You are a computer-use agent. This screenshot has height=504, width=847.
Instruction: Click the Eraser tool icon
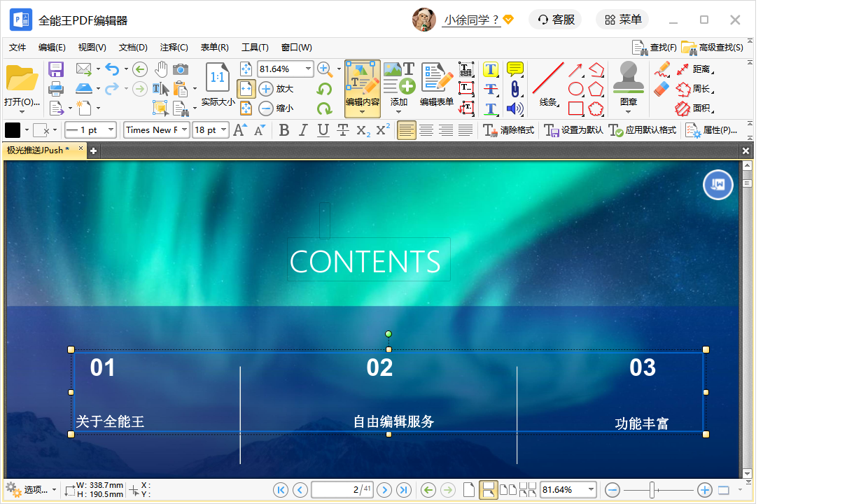(x=662, y=89)
